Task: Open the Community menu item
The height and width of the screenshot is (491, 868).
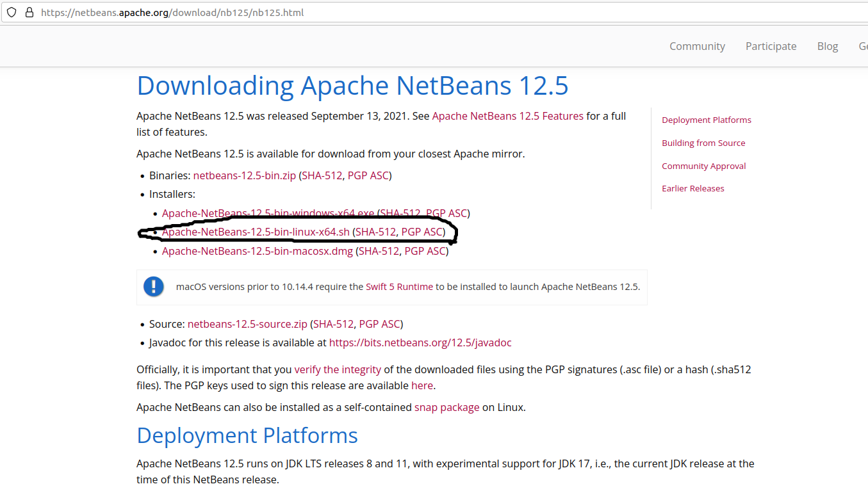Action: click(697, 46)
